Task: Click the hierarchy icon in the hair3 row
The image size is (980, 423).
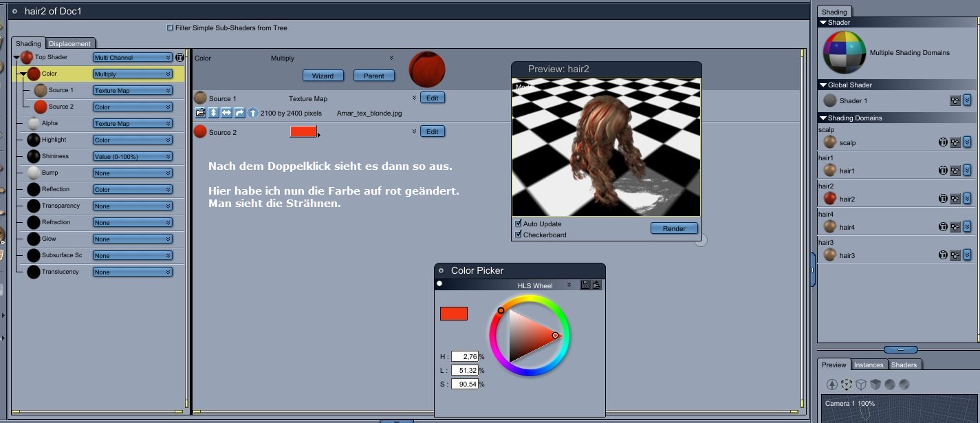Action: point(955,255)
